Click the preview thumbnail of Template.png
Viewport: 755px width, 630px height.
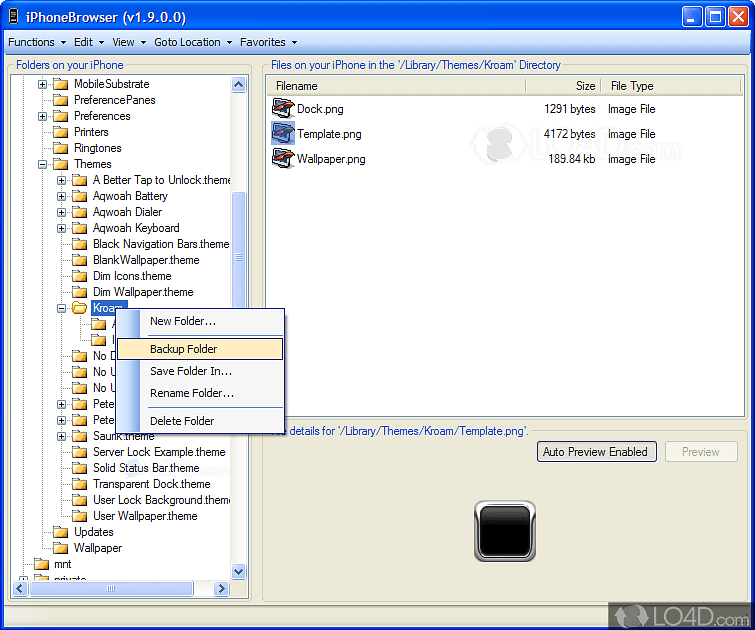pos(505,531)
